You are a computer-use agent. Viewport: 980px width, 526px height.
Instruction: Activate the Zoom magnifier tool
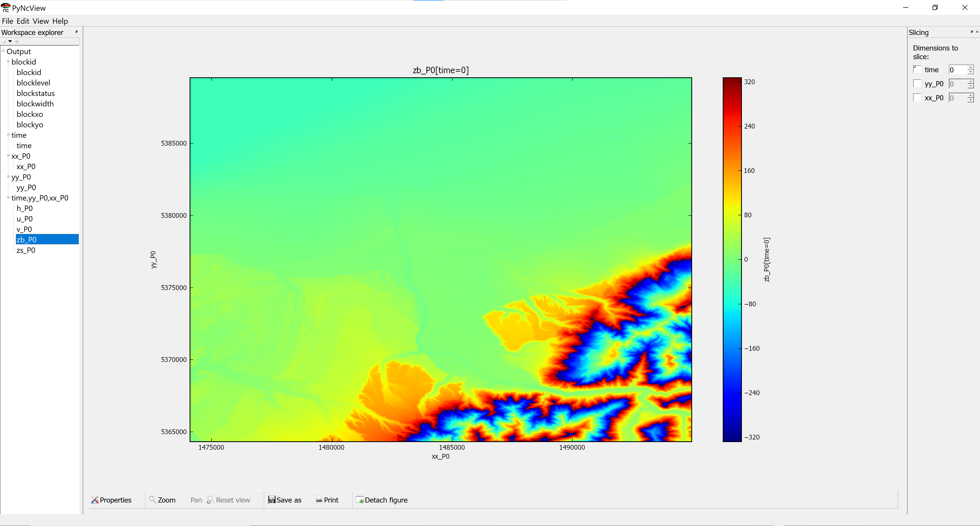[x=163, y=500]
